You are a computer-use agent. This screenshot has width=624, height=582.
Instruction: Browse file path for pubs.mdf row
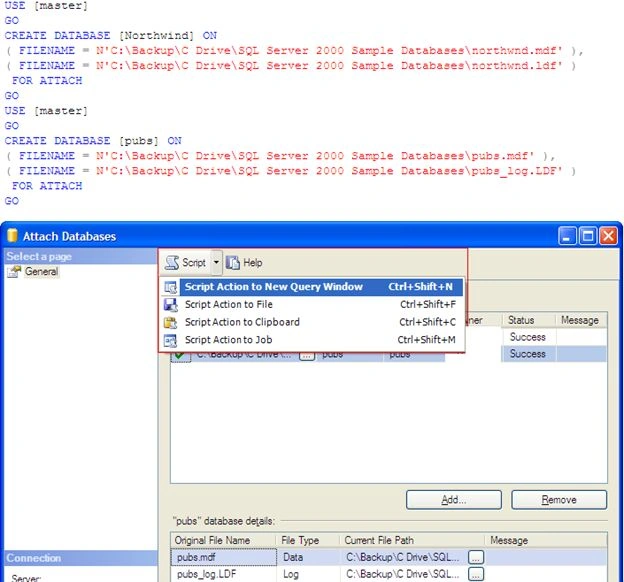[476, 557]
